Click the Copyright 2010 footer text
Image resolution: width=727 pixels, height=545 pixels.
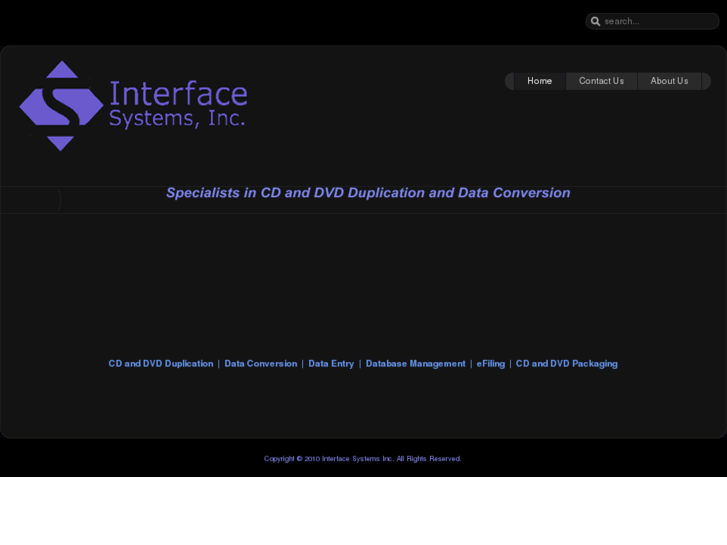pos(363,459)
